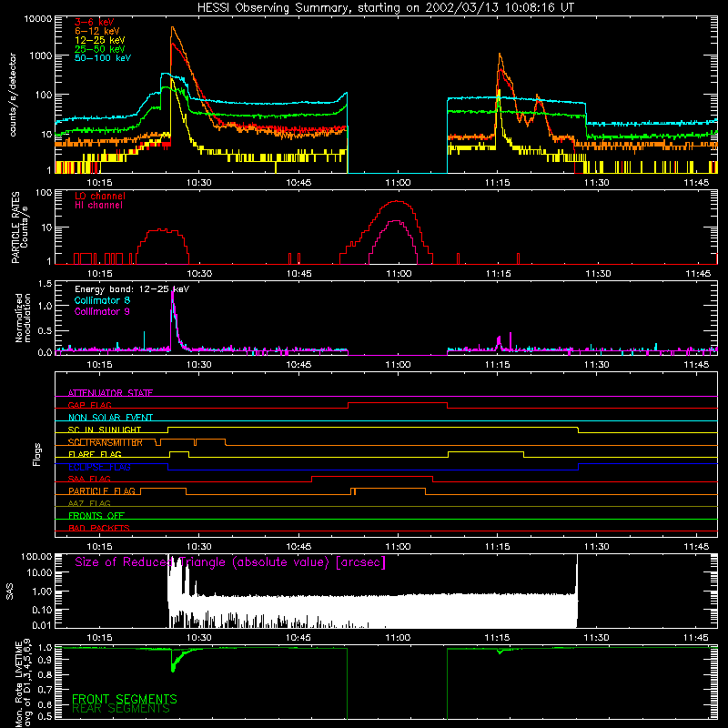Click the FLARE FLAG label
Image resolution: width=728 pixels, height=728 pixels.
[95, 454]
